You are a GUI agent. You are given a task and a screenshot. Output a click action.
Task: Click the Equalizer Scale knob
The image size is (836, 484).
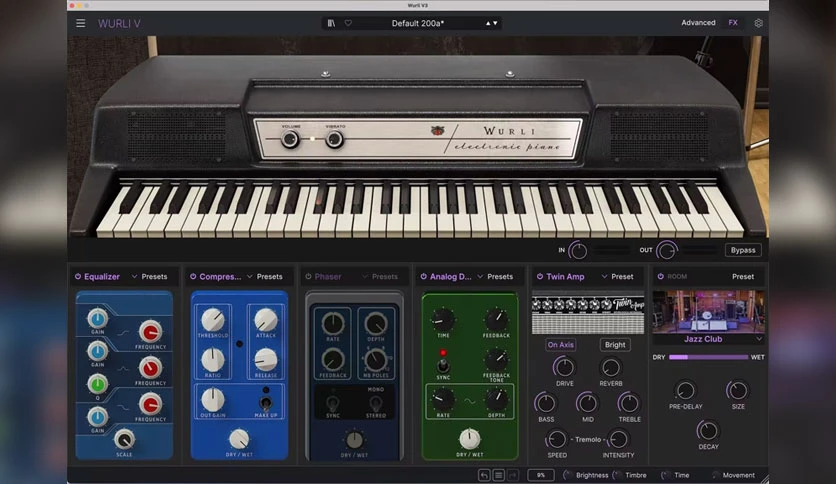124,439
